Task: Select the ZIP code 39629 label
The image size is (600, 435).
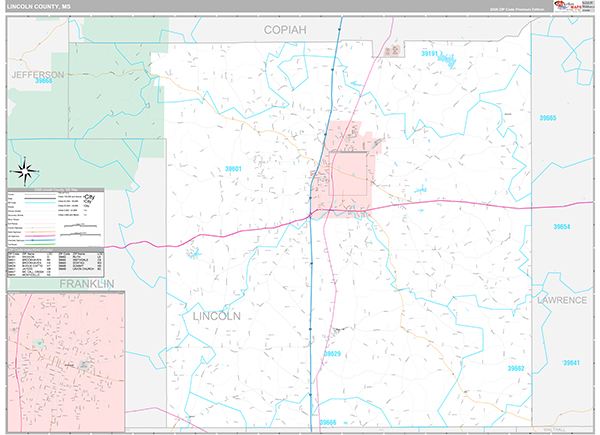Action: point(331,354)
